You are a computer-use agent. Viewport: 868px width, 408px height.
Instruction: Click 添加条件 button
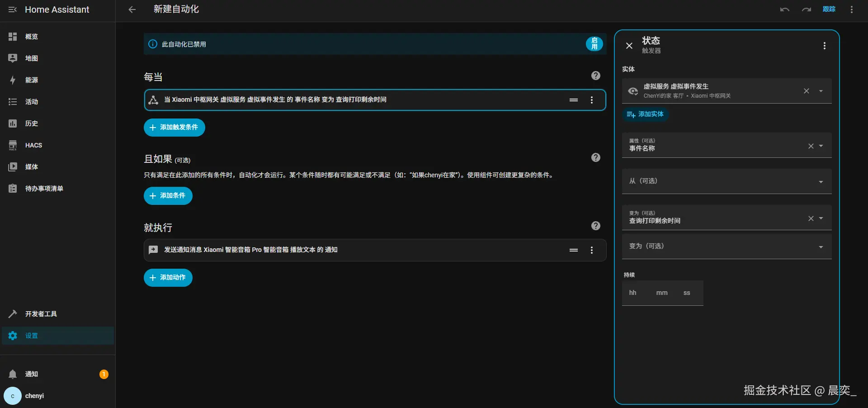(x=168, y=196)
